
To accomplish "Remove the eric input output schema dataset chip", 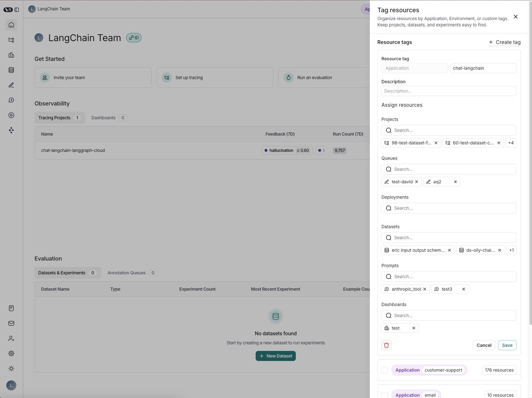I will (450, 250).
